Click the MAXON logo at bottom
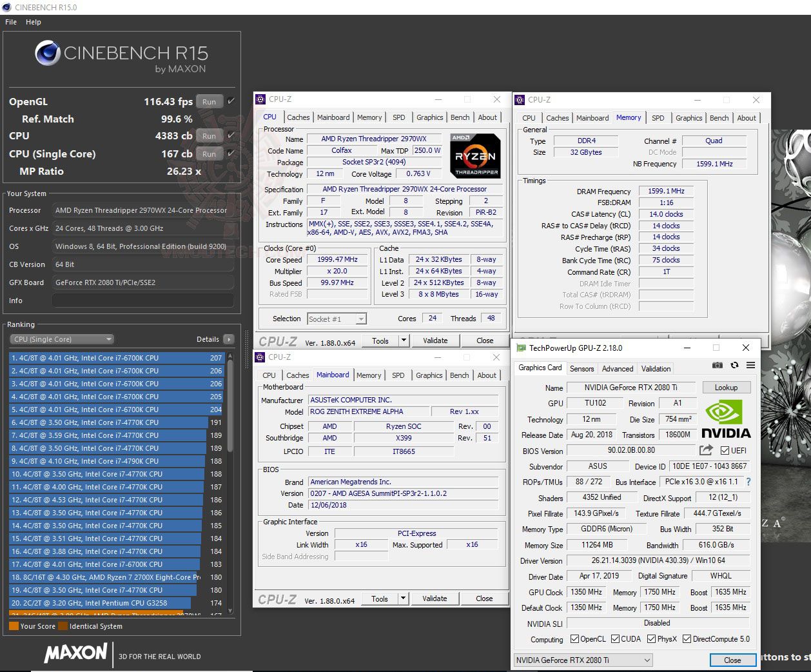 75,653
